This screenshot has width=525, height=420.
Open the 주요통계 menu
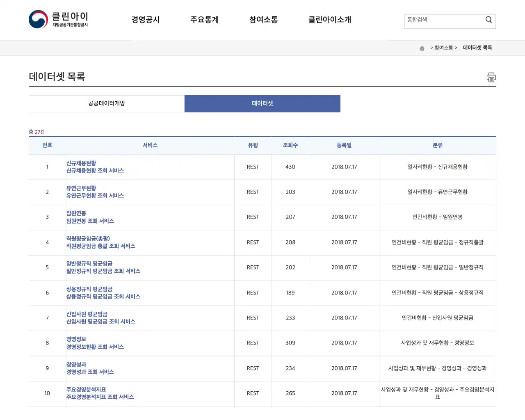(x=205, y=19)
